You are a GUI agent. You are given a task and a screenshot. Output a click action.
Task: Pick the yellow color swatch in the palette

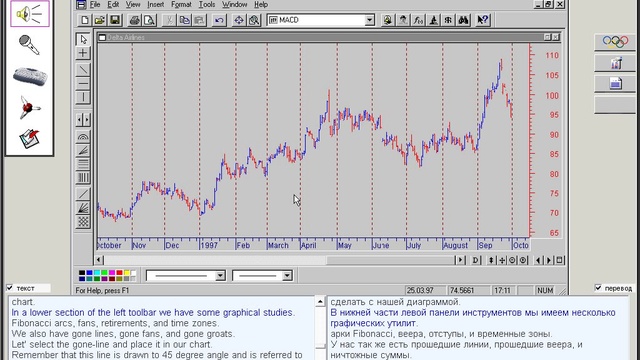point(127,273)
